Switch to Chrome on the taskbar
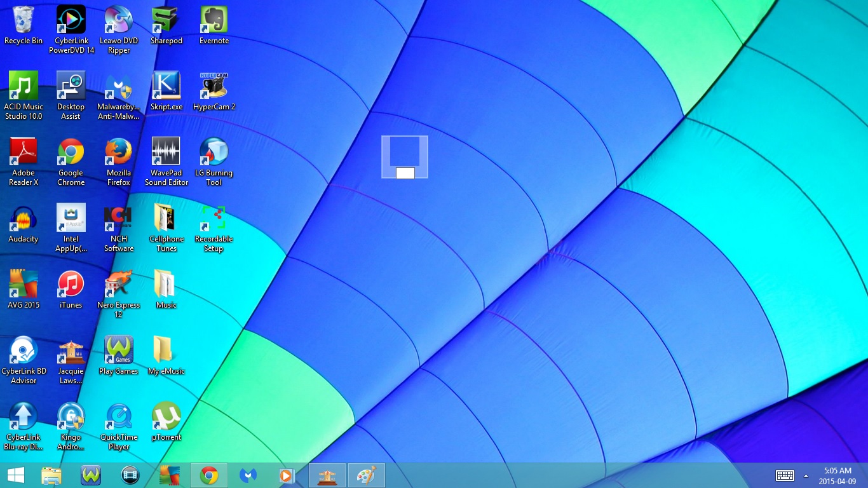Image resolution: width=868 pixels, height=488 pixels. (x=209, y=475)
